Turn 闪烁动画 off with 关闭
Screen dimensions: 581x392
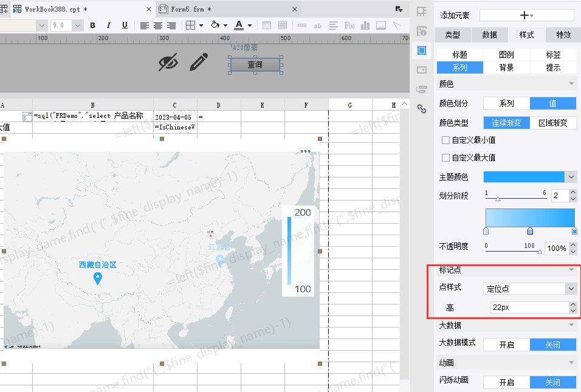(x=553, y=382)
